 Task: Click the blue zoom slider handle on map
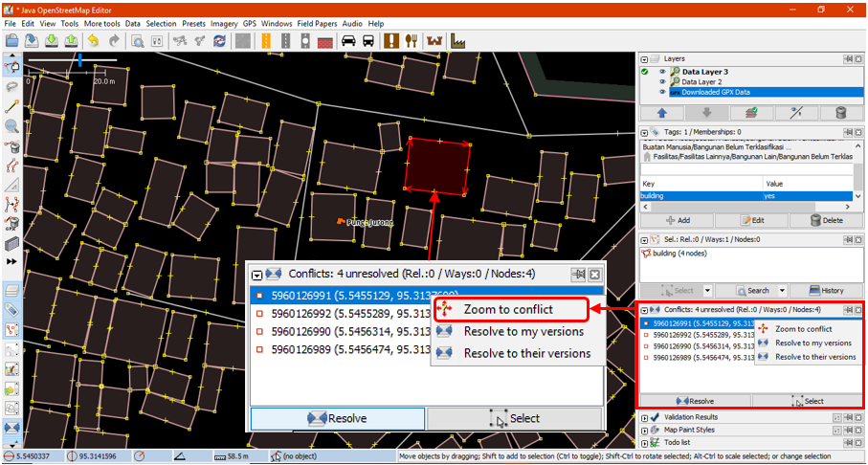(x=80, y=60)
